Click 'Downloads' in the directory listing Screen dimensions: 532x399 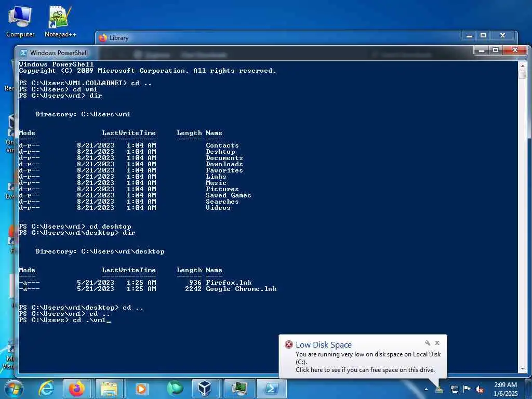tap(224, 164)
